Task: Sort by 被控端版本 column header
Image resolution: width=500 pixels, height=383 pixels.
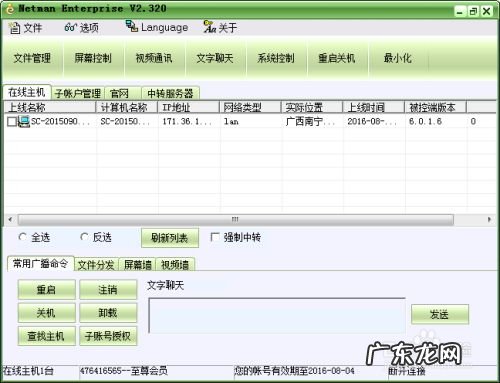Action: tap(435, 107)
